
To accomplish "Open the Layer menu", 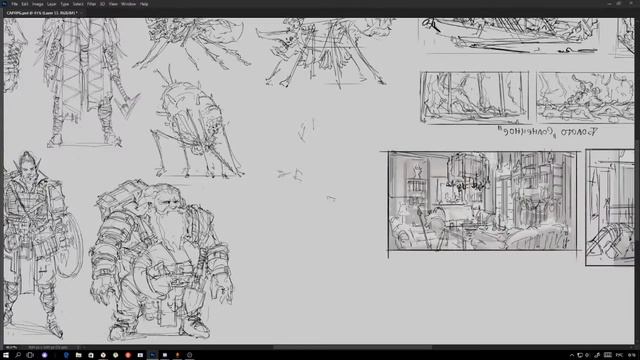I will (52, 4).
